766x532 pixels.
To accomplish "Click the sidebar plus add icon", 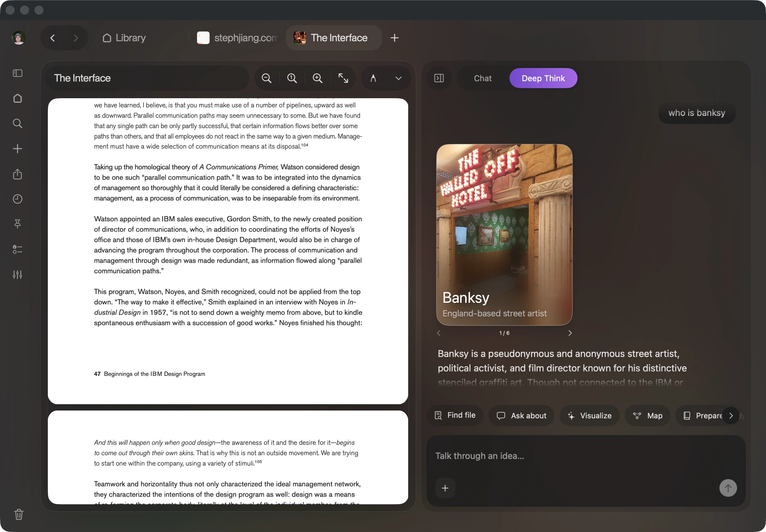I will tap(17, 149).
